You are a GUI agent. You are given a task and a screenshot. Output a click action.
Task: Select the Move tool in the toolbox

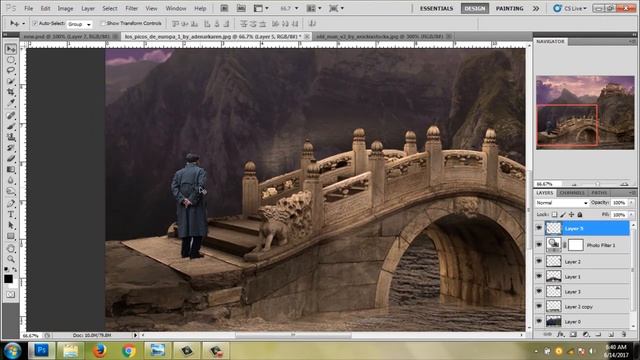coord(11,49)
